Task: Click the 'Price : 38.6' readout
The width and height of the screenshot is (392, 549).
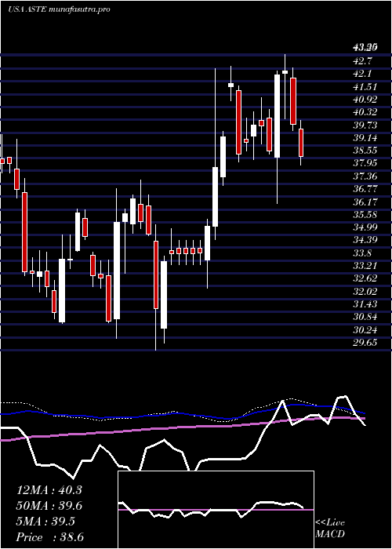Action: click(x=50, y=537)
